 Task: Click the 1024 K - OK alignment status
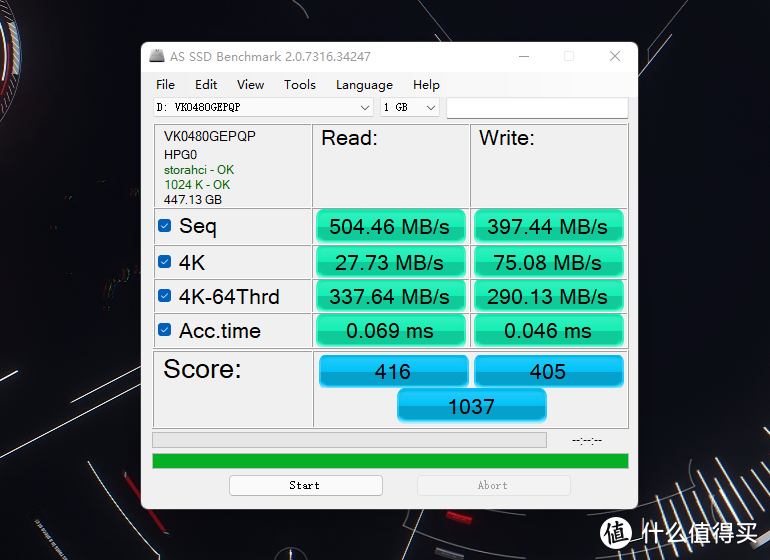click(197, 185)
